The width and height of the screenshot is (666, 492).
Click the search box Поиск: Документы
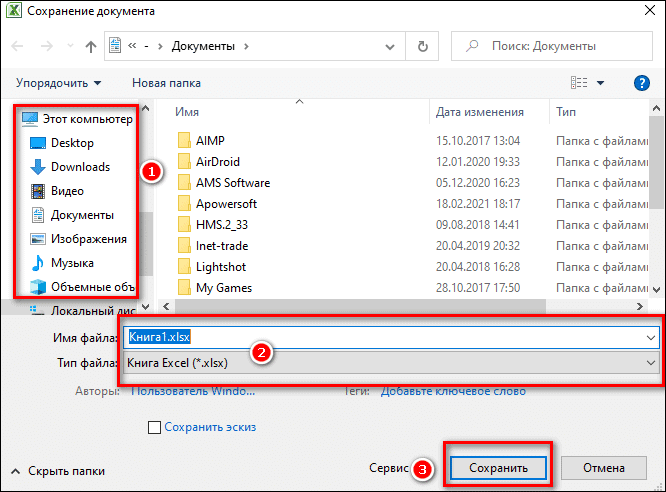[x=552, y=46]
